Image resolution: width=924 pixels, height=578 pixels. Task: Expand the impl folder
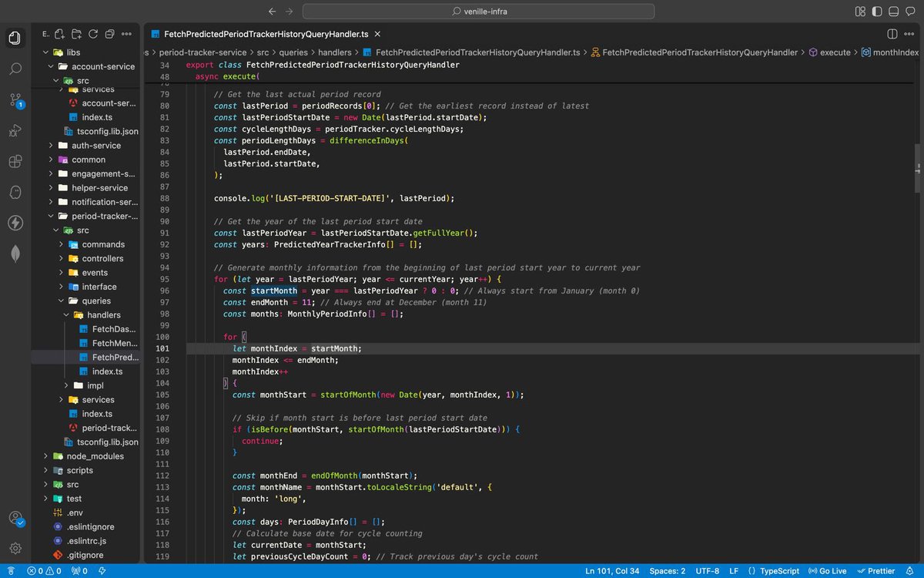[x=85, y=385]
